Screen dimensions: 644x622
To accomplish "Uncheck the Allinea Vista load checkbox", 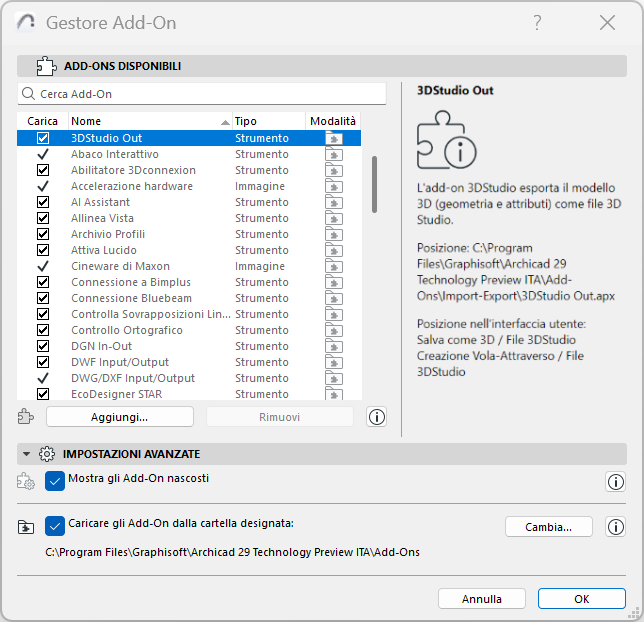I will [43, 218].
